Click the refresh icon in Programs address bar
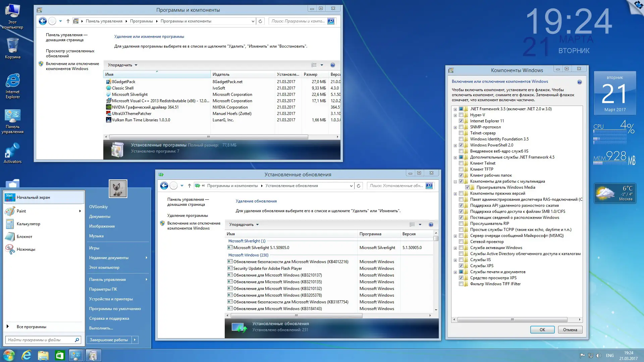The width and height of the screenshot is (644, 362). coord(260,21)
